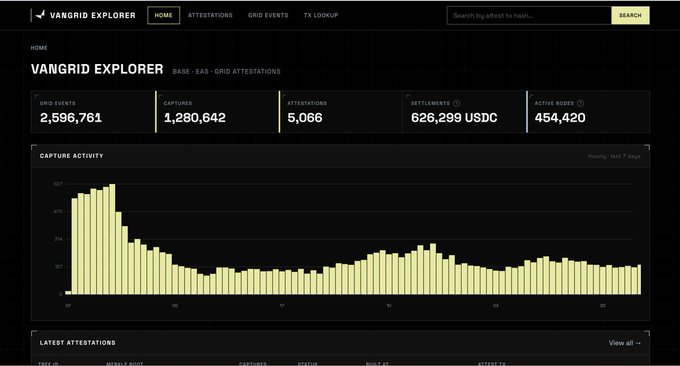680x366 pixels.
Task: Click the Vangrid Explorer page heading
Action: [97, 69]
